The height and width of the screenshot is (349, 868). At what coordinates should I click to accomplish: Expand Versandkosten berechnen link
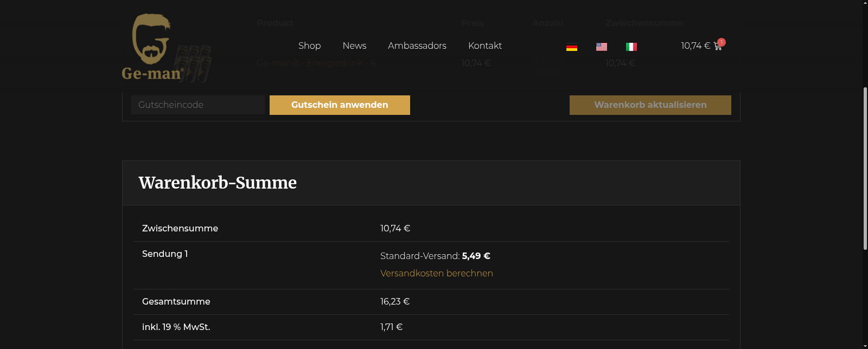coord(437,273)
